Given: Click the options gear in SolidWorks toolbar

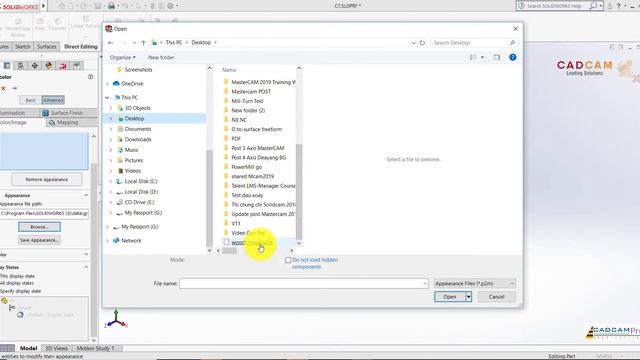Looking at the screenshot, I should pos(170,6).
